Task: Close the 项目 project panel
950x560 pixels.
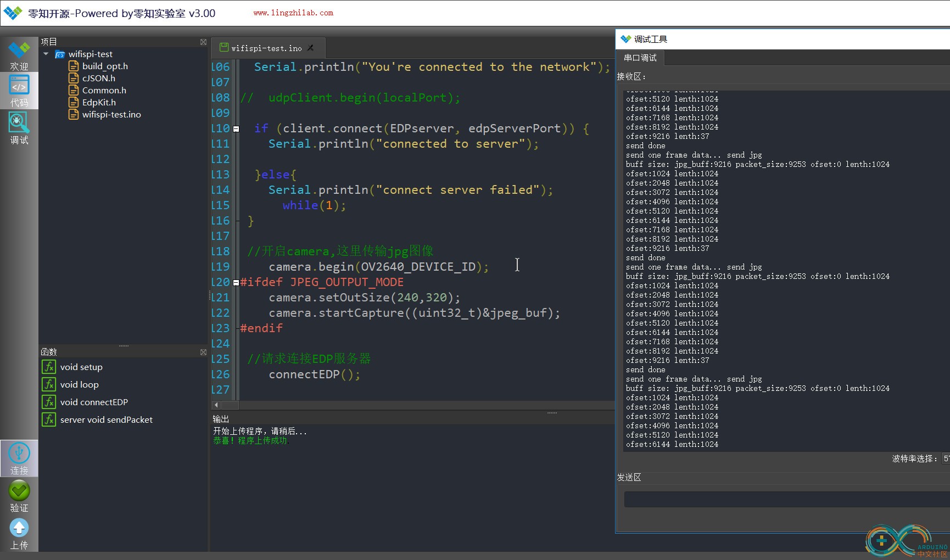Action: pyautogui.click(x=203, y=42)
